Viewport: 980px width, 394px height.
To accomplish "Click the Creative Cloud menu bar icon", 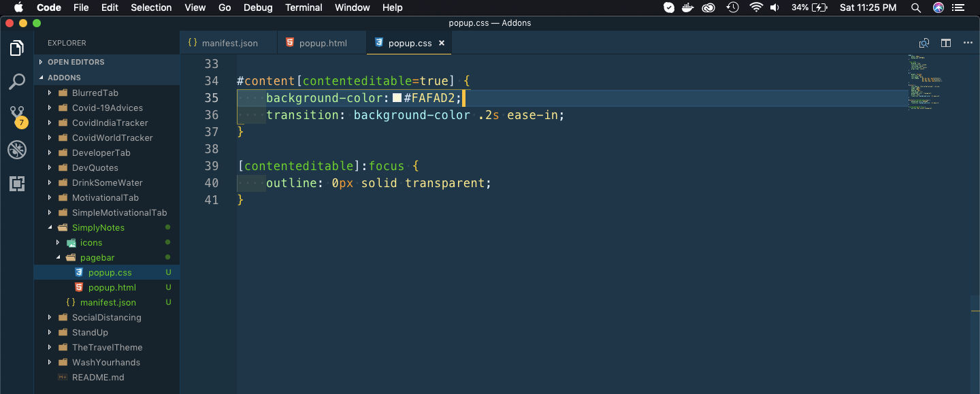I will coord(709,7).
